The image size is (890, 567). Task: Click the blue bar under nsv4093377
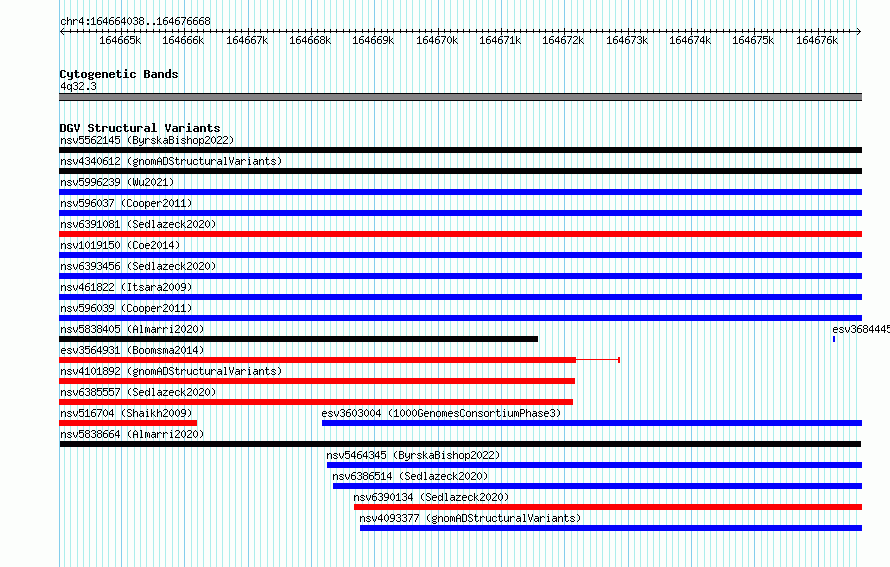point(611,528)
